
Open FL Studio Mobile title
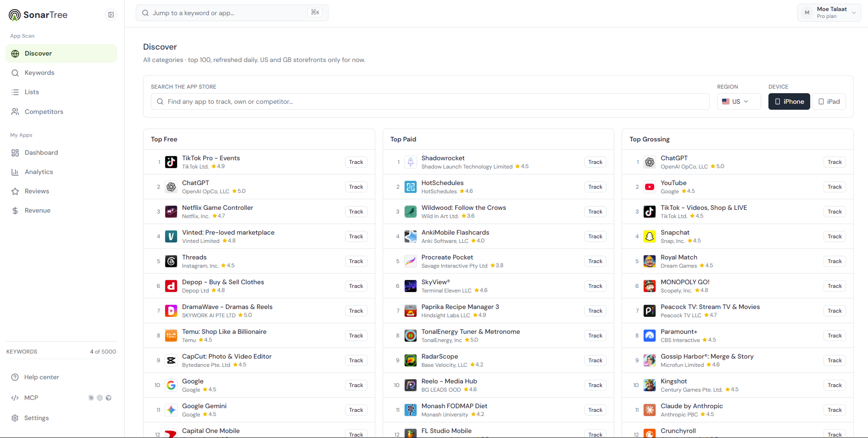tap(446, 431)
